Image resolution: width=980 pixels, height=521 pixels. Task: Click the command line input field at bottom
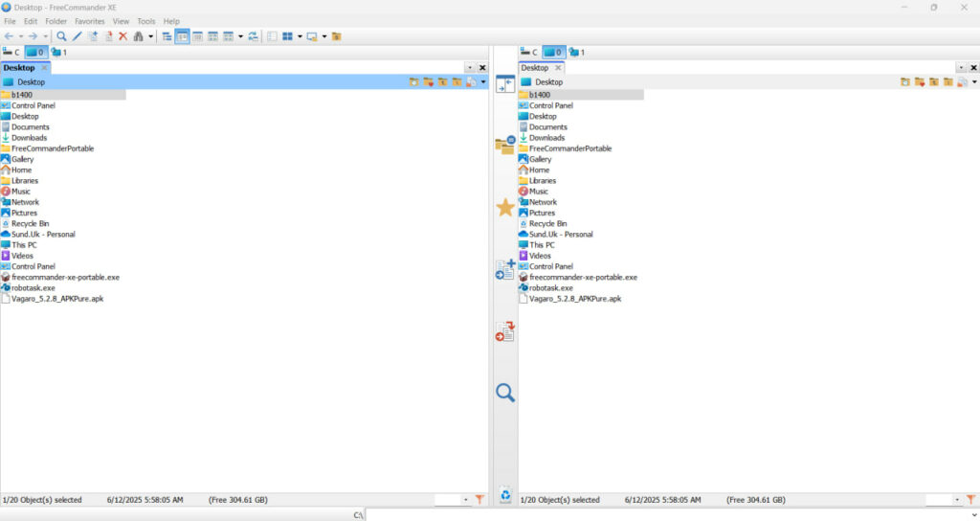click(667, 514)
